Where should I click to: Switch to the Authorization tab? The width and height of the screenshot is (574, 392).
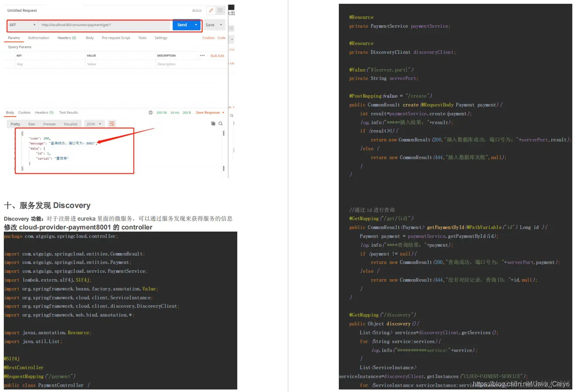[x=39, y=38]
